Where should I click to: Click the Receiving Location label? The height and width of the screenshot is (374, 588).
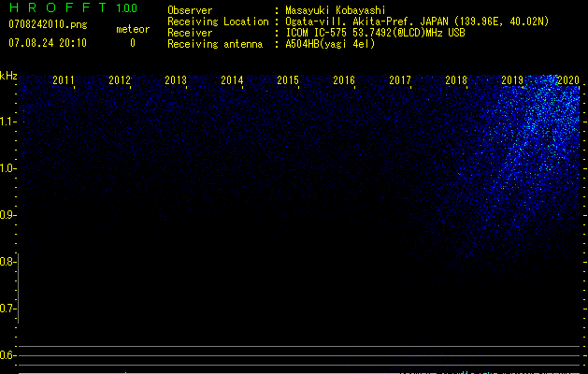218,22
